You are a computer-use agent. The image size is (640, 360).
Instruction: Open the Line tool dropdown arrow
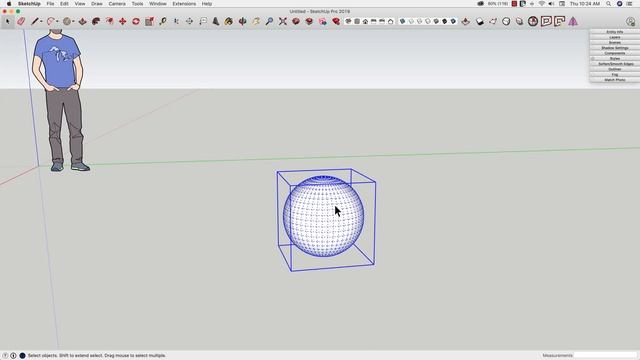(x=41, y=22)
